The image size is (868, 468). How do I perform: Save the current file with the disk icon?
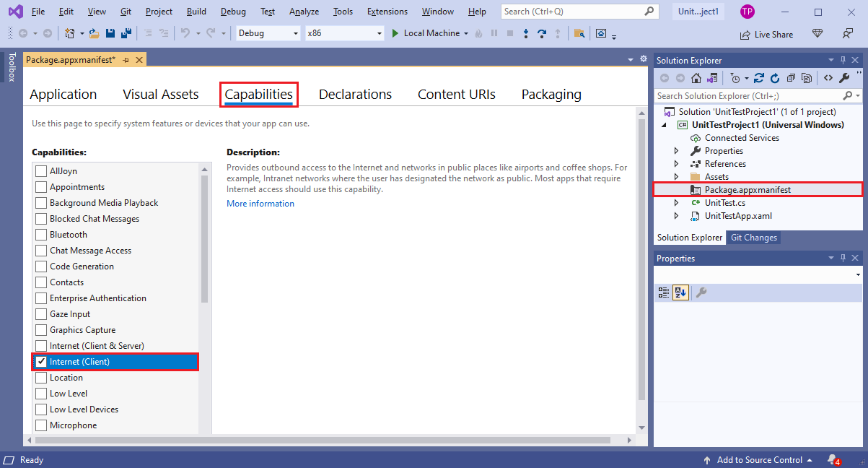pos(110,33)
